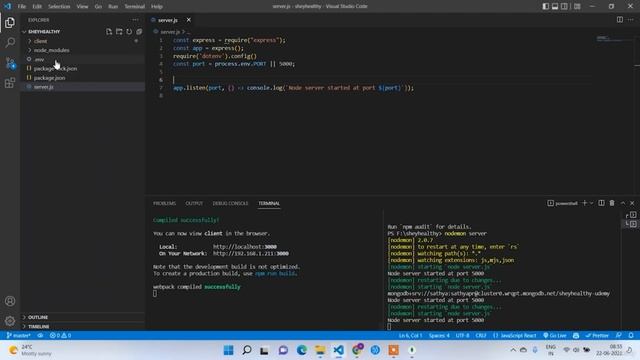Open the Run menu
The height and width of the screenshot is (360, 640).
[113, 6]
